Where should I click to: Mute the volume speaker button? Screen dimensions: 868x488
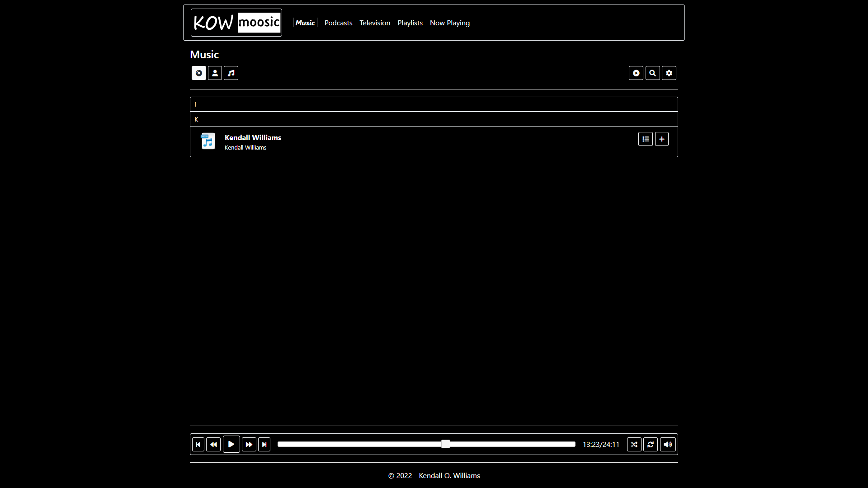coord(667,445)
